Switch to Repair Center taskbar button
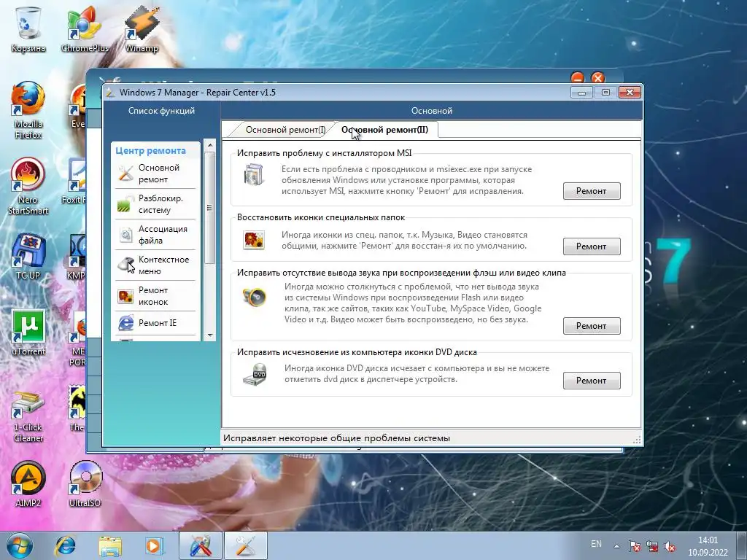 coord(245,545)
